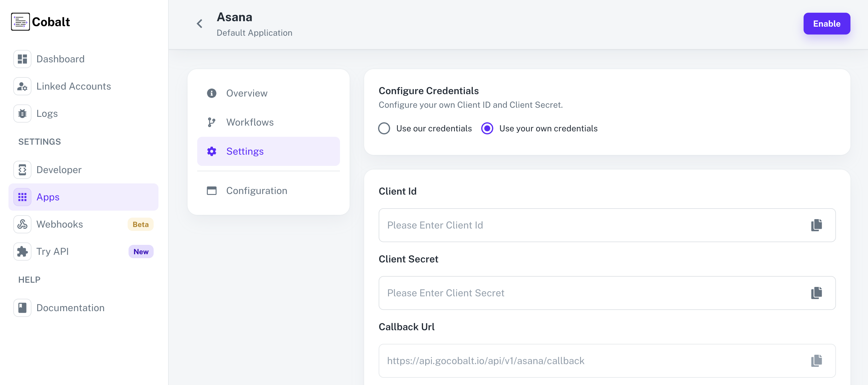Copy the Callback Url

click(817, 360)
